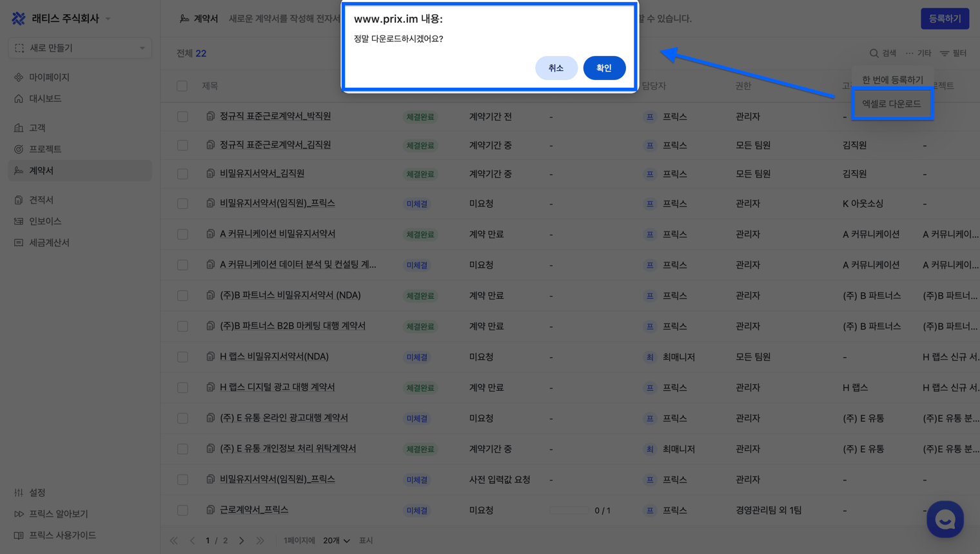The width and height of the screenshot is (980, 554).
Task: Click document icon for 비밀유지서약서_김직원
Action: coord(210,173)
